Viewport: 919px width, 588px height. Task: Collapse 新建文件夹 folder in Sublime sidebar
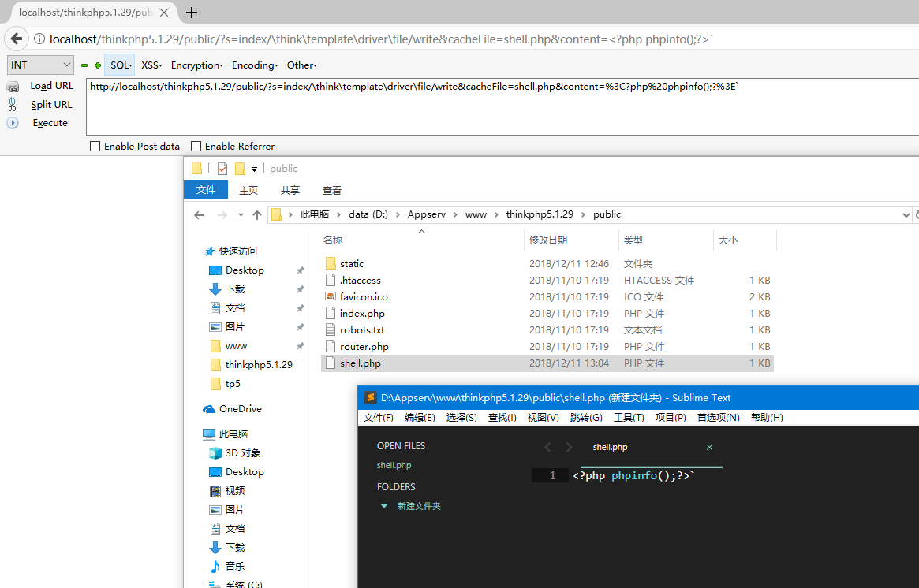click(384, 506)
